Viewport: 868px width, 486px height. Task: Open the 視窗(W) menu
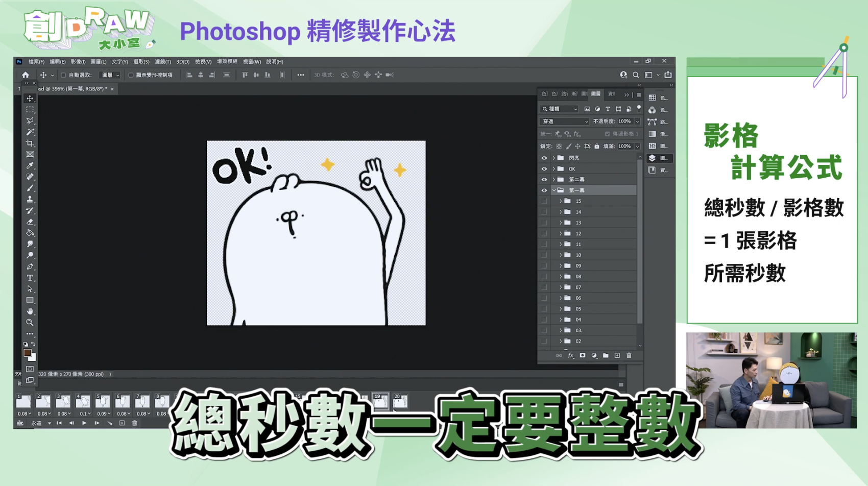[252, 62]
